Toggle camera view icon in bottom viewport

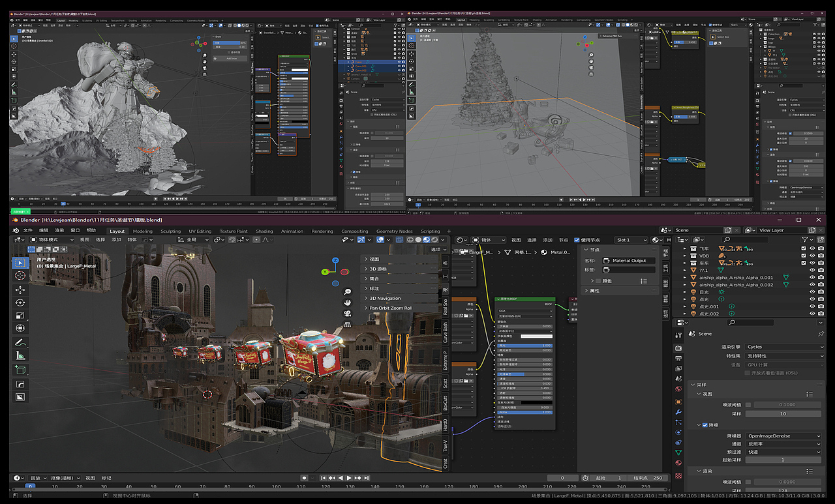348,314
